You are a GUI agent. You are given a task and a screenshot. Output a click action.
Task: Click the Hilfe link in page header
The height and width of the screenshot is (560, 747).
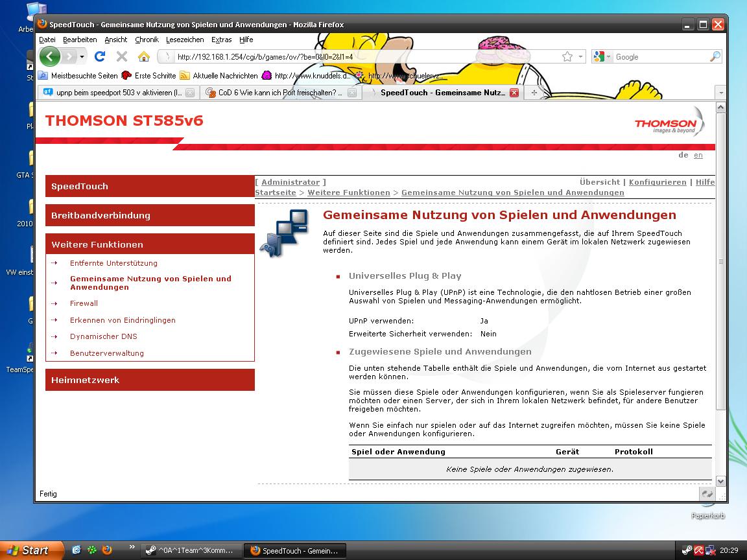click(705, 182)
